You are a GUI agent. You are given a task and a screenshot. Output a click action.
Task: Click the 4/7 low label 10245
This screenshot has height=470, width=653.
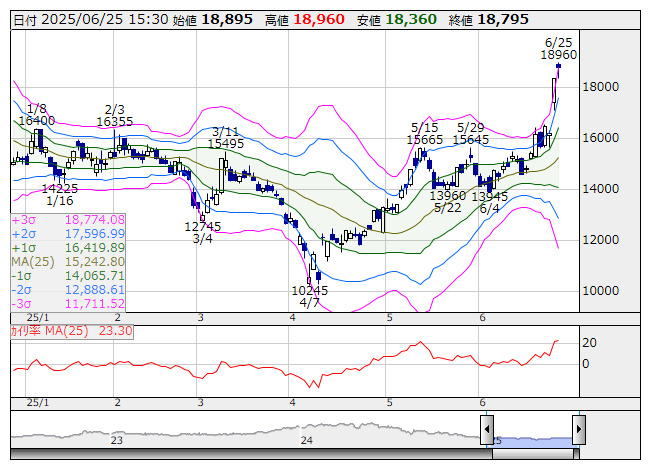[310, 289]
